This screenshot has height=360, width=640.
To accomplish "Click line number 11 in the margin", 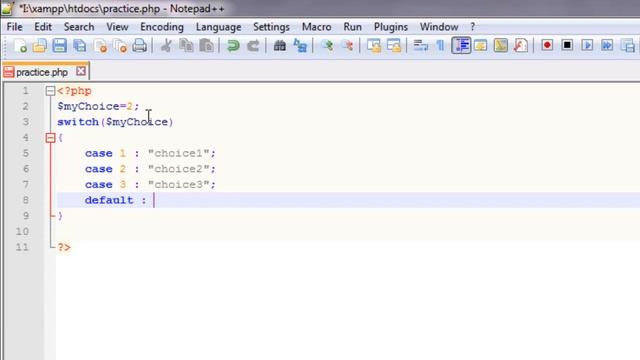I will 22,247.
